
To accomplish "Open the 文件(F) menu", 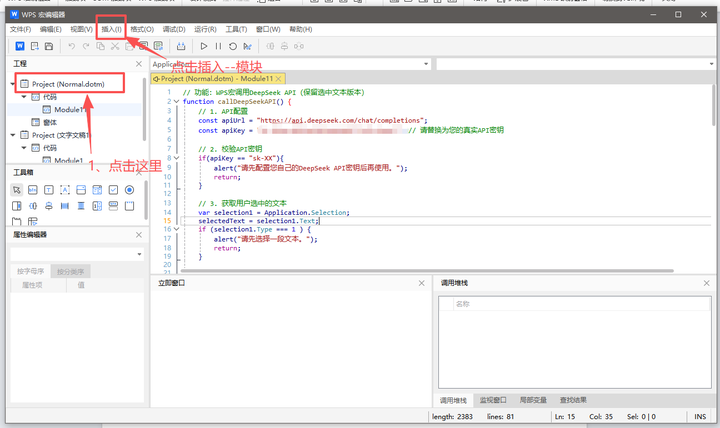I will point(20,29).
